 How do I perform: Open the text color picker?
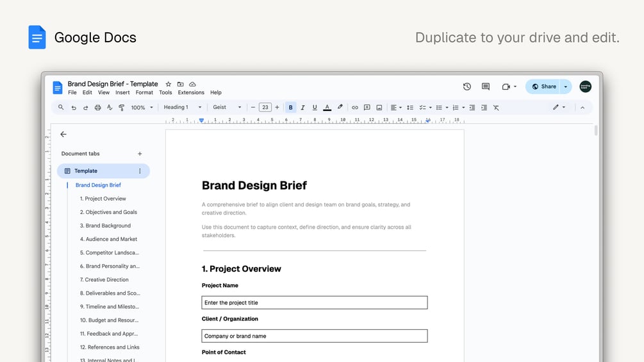[327, 108]
